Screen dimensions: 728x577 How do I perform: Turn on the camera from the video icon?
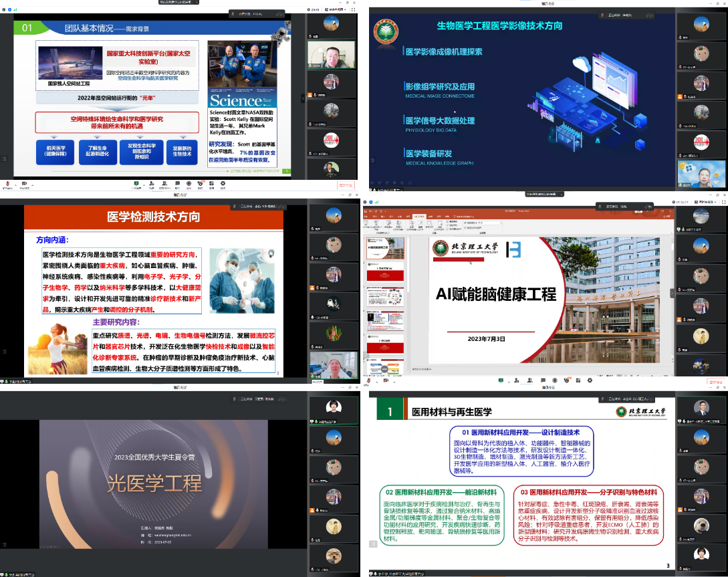point(23,182)
